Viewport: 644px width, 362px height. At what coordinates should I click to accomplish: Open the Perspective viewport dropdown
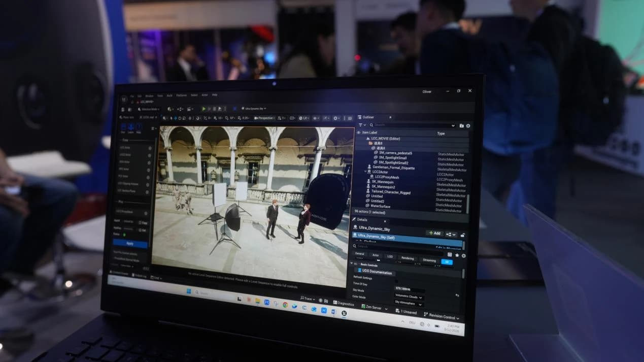click(x=263, y=118)
